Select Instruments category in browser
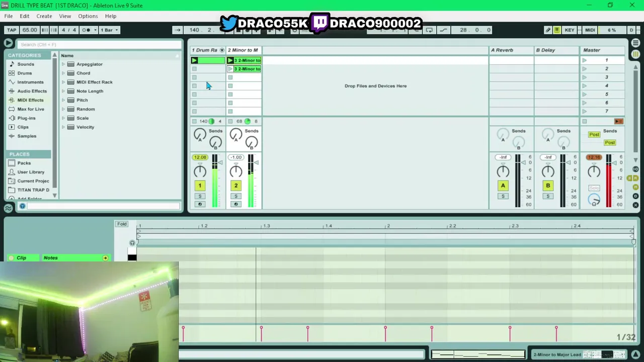 [30, 82]
